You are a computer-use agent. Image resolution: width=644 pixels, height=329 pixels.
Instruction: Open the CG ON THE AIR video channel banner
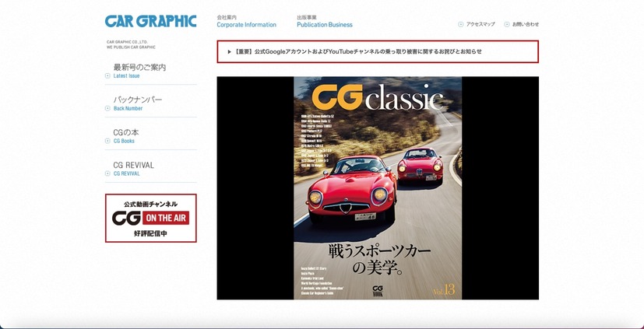[x=151, y=219]
